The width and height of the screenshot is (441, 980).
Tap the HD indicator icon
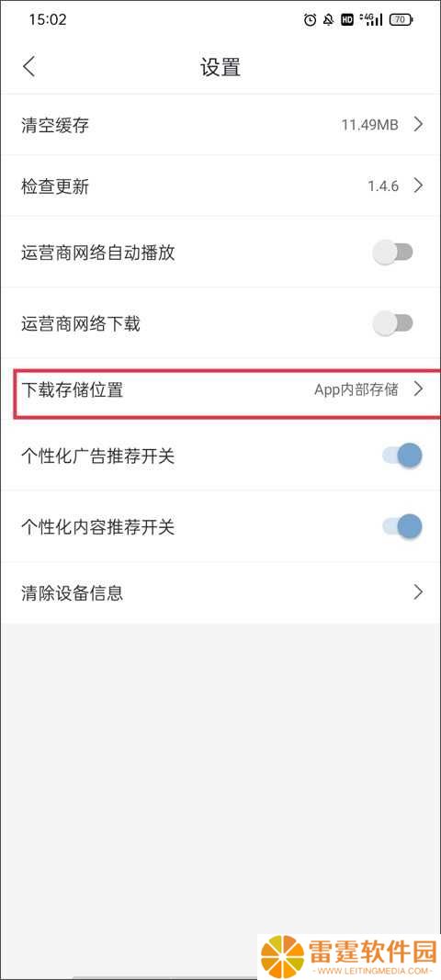tap(347, 20)
